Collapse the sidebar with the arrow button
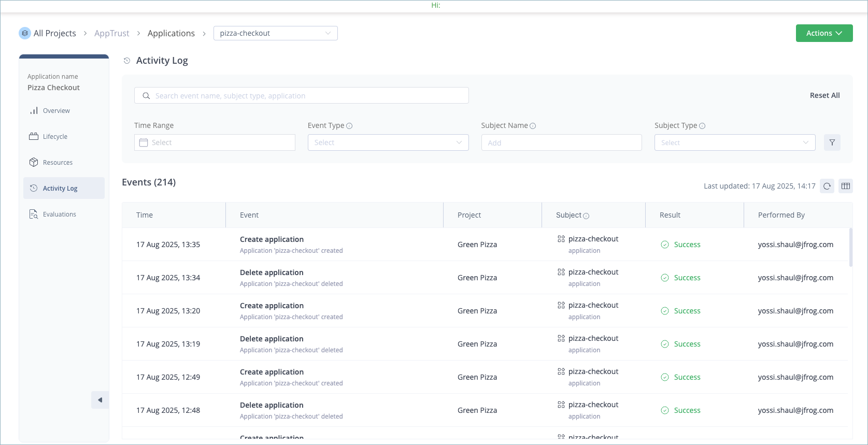Viewport: 868px width, 445px height. [x=100, y=400]
